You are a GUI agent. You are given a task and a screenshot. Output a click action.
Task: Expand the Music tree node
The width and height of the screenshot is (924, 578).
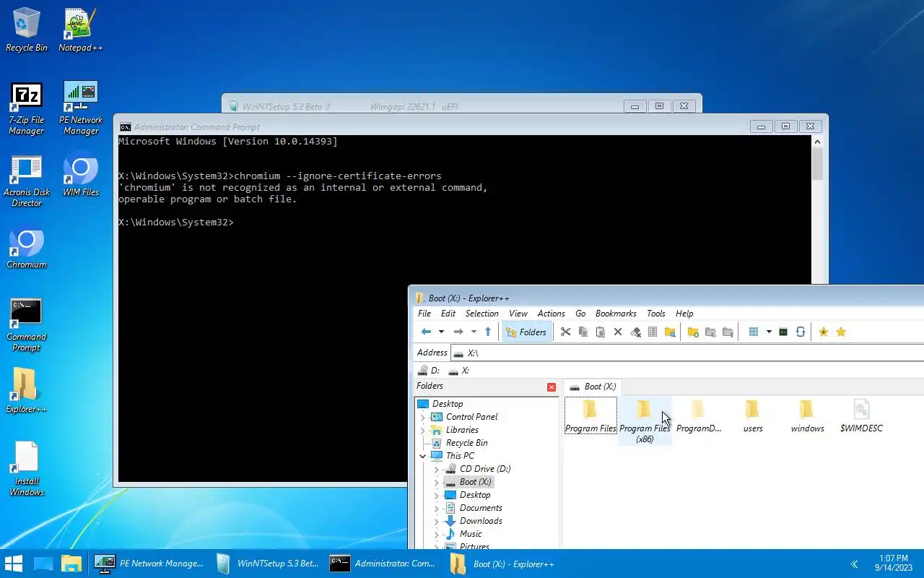tap(437, 534)
